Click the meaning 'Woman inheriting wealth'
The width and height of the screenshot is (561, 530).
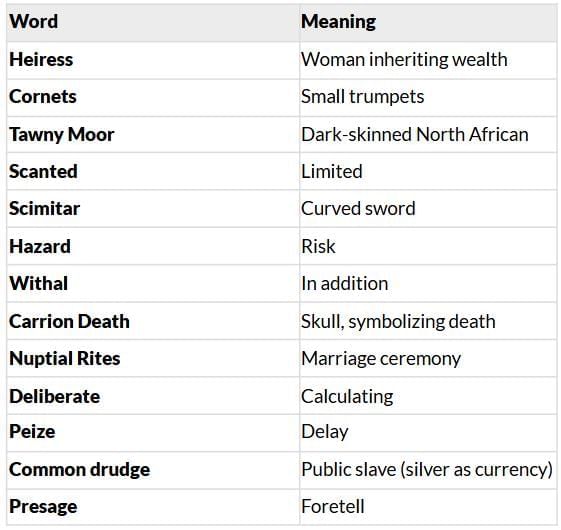click(x=404, y=59)
